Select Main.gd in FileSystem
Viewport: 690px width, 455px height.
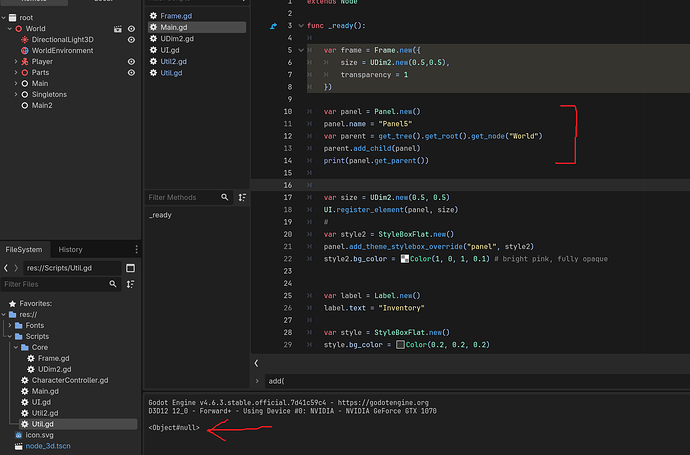(x=45, y=391)
